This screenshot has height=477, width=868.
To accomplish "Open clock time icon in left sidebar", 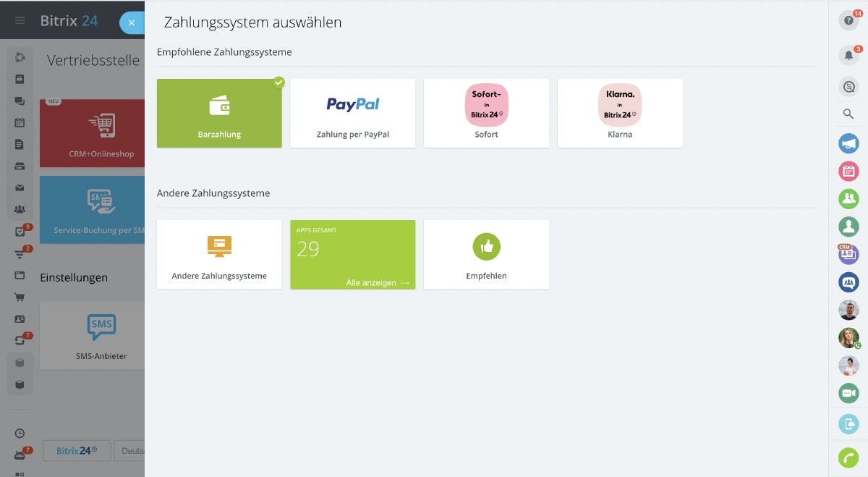I will click(20, 433).
